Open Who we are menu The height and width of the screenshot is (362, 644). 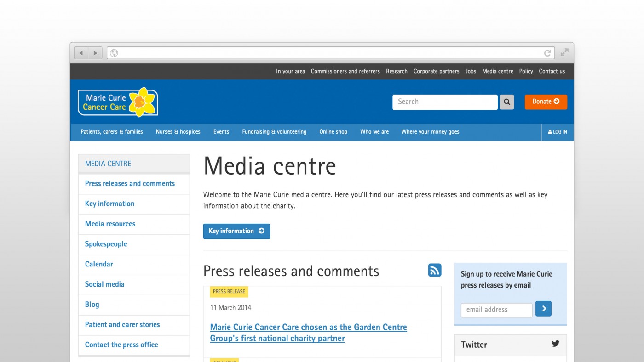point(374,132)
